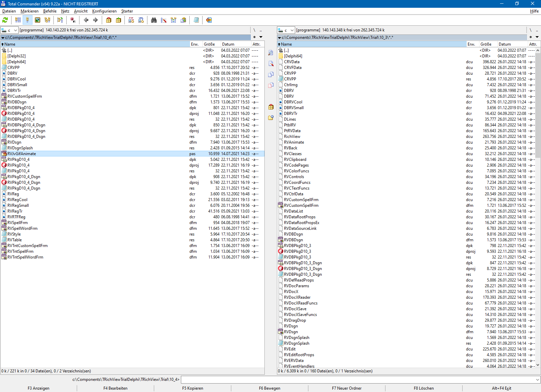Click the F6 Bewegen button
The height and width of the screenshot is (392, 541).
pyautogui.click(x=270, y=388)
